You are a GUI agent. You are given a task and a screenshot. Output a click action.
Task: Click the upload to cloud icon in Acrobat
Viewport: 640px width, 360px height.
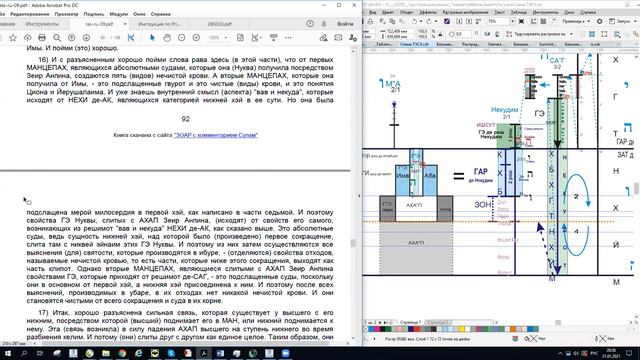pos(27,38)
